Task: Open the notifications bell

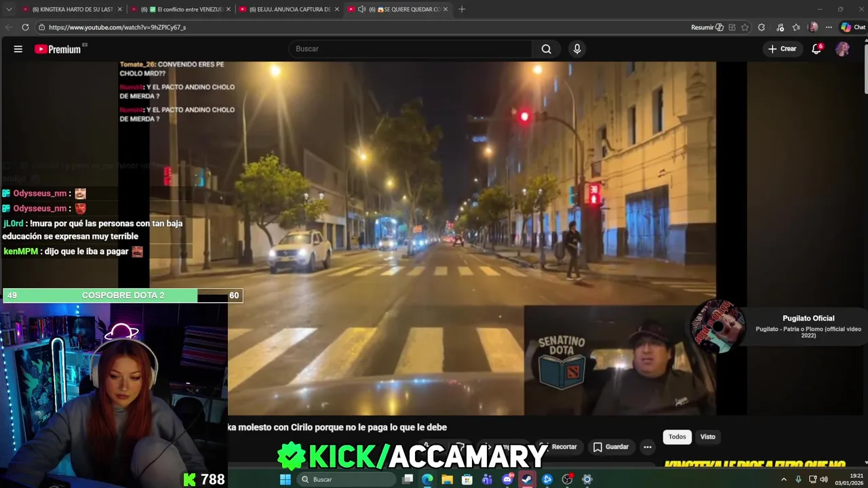Action: [816, 49]
